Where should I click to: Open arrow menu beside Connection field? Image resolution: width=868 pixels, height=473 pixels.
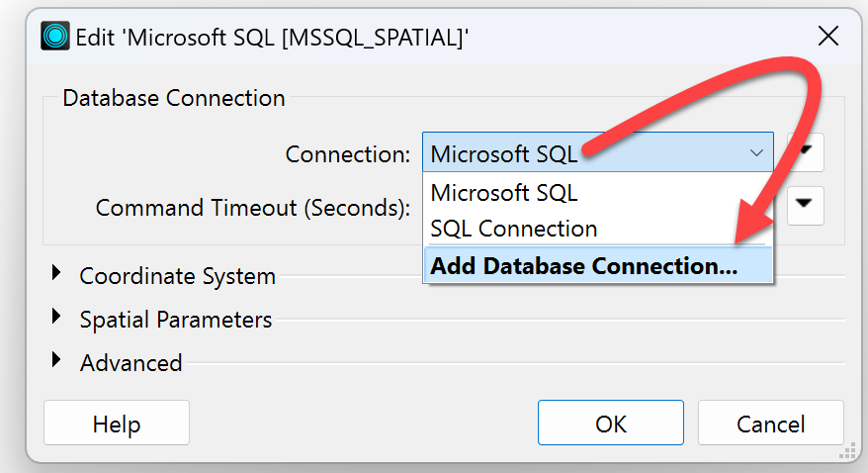pyautogui.click(x=805, y=152)
